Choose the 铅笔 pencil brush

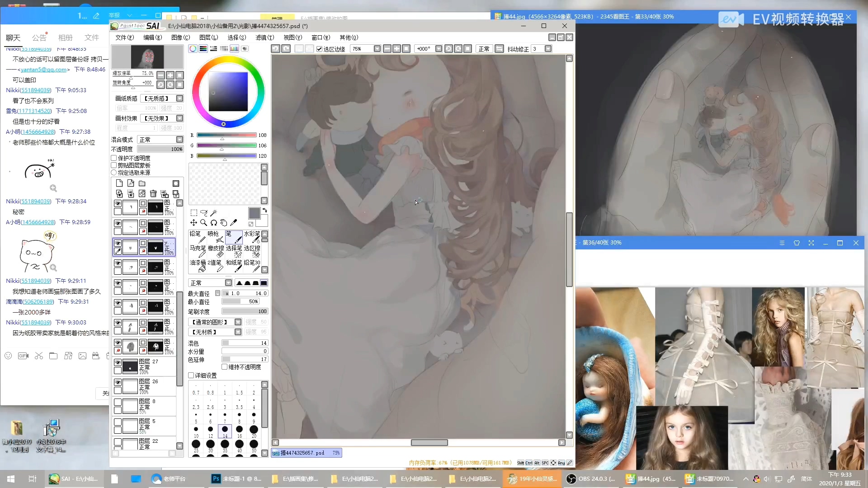coord(198,237)
